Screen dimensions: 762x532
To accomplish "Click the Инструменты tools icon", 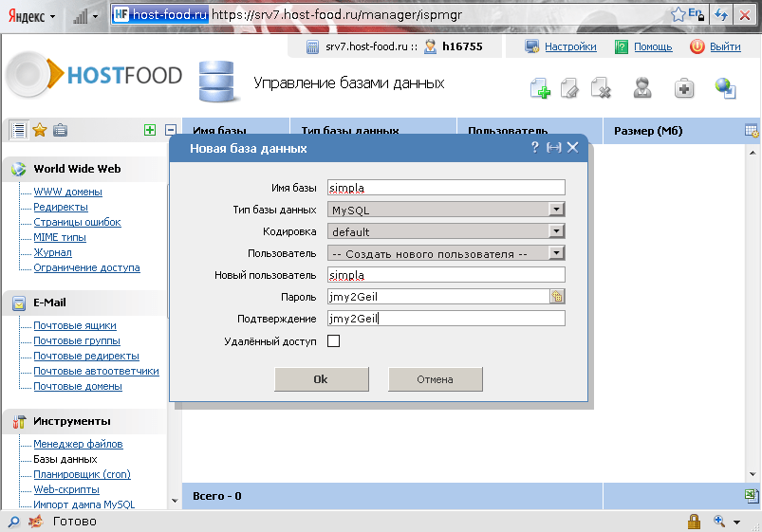I will pyautogui.click(x=19, y=421).
